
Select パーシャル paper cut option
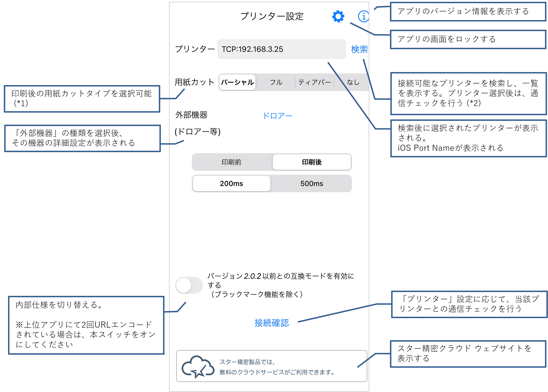pyautogui.click(x=237, y=82)
